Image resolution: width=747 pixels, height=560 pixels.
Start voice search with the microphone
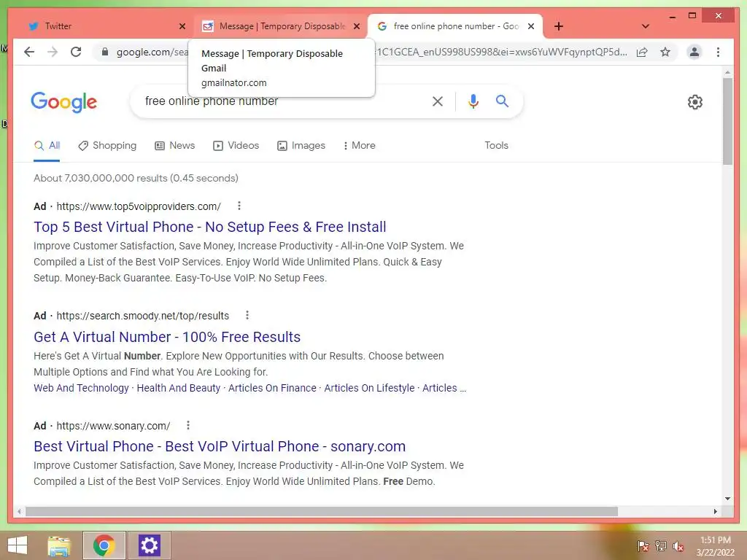coord(473,101)
